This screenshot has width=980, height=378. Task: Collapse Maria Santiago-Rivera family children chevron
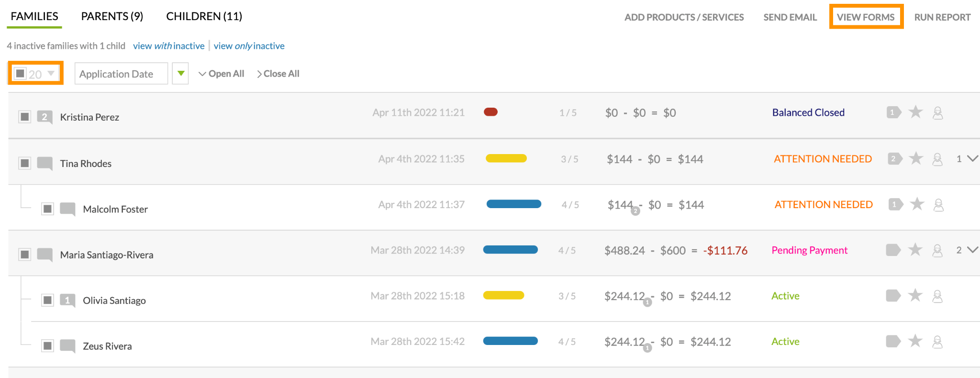(x=972, y=250)
